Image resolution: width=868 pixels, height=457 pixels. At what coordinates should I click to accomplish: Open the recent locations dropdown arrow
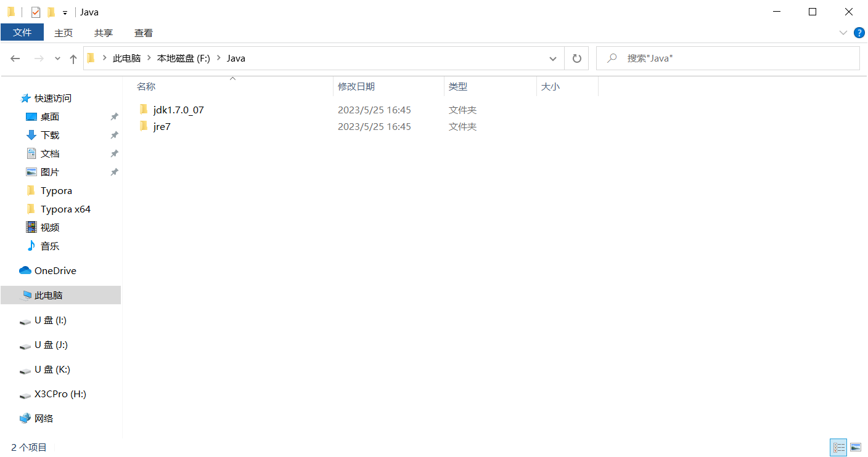point(58,59)
